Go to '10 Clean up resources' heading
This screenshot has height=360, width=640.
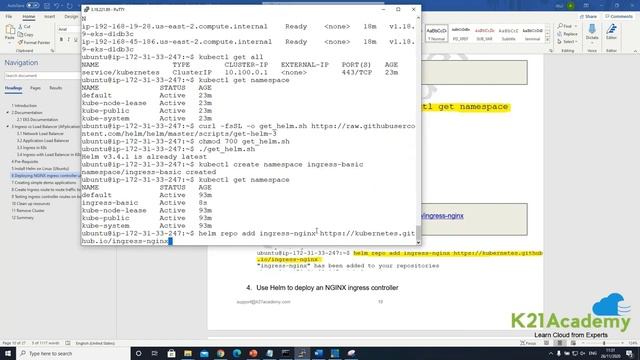tap(31, 204)
